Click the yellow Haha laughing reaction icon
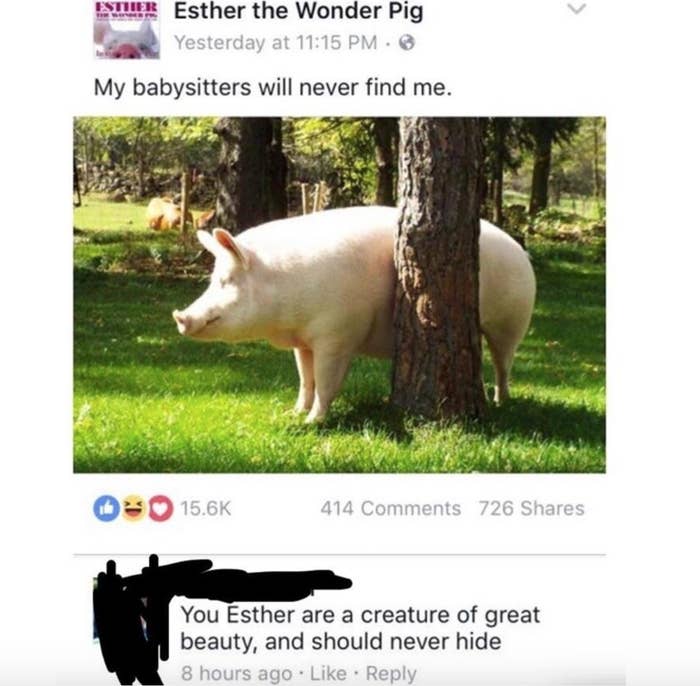This screenshot has width=700, height=686. (133, 508)
